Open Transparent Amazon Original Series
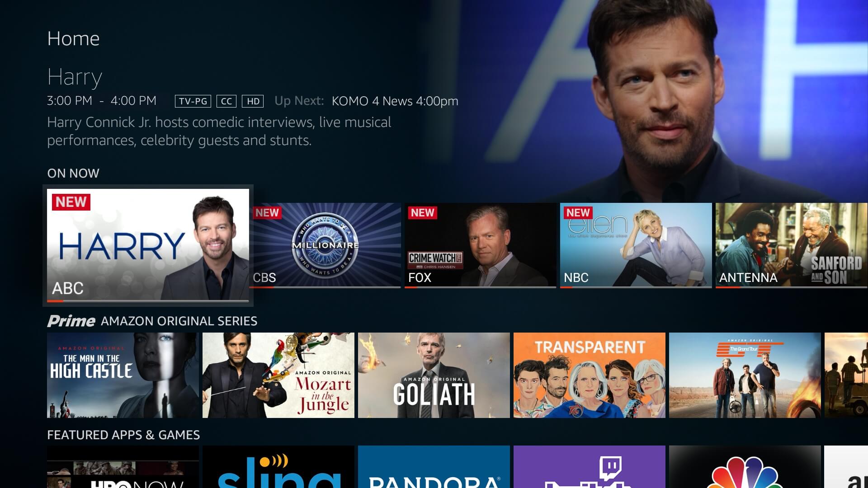The width and height of the screenshot is (868, 488). tap(589, 375)
